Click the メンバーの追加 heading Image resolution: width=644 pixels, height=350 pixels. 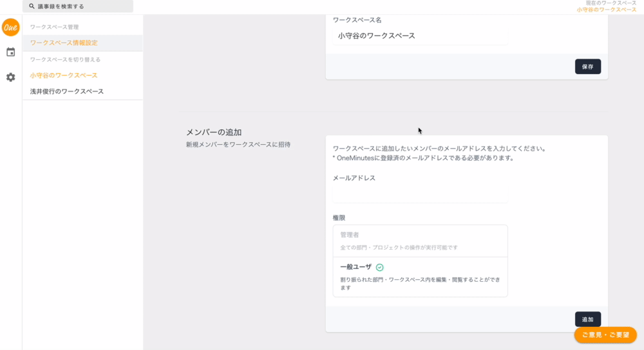coord(214,132)
